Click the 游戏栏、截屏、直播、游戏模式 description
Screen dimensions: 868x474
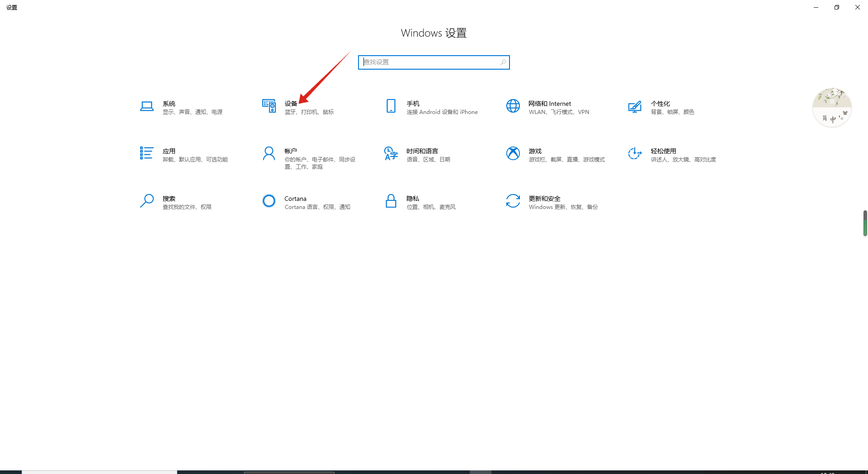[567, 160]
